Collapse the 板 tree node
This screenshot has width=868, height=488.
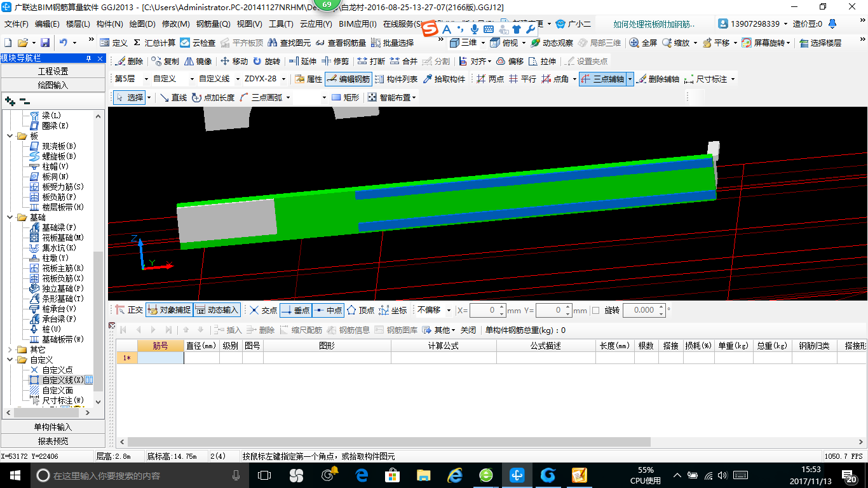(10, 136)
